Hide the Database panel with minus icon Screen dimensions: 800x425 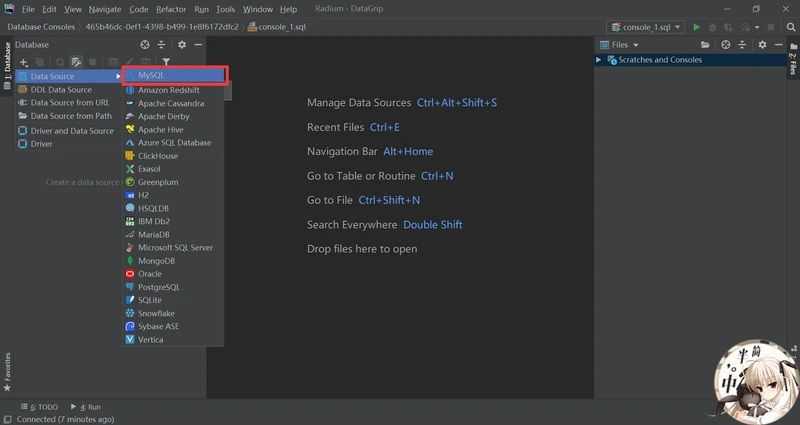pyautogui.click(x=198, y=45)
